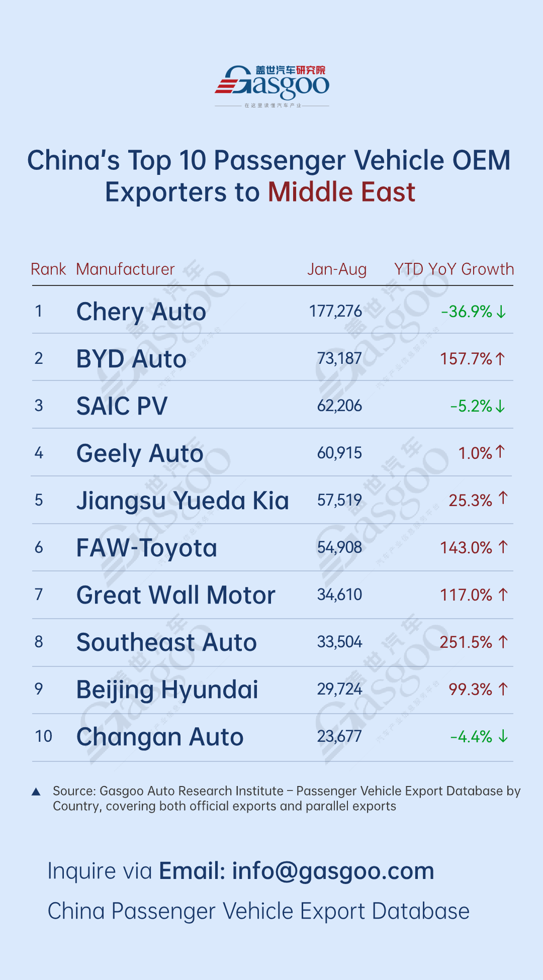Viewport: 543px width, 980px height.
Task: Click the down arrow beside Chery's -36.9%
Action: point(501,312)
